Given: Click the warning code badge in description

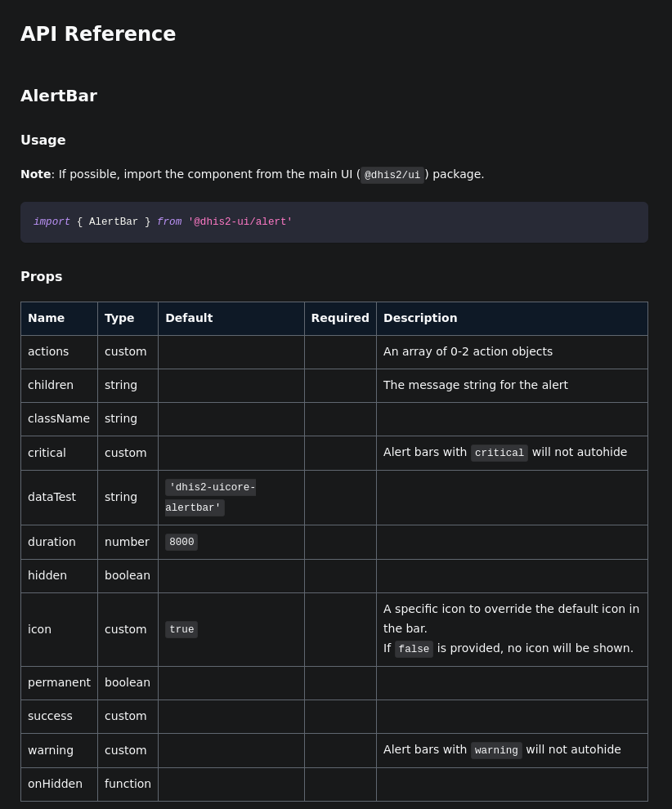Looking at the screenshot, I should click(x=496, y=750).
